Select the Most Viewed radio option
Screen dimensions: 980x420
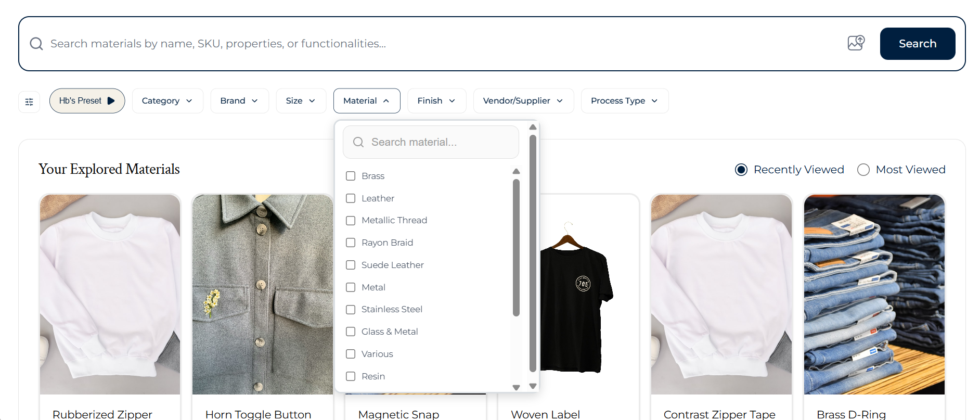point(863,170)
